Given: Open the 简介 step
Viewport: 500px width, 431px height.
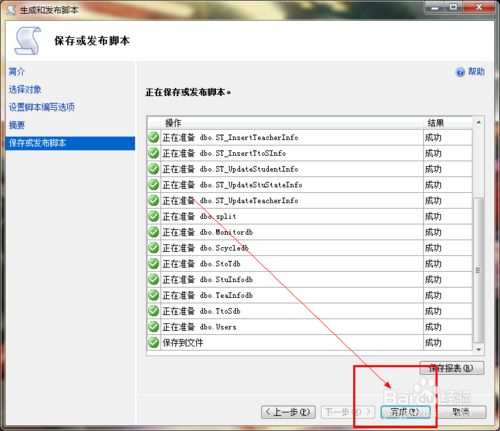Looking at the screenshot, I should (17, 71).
